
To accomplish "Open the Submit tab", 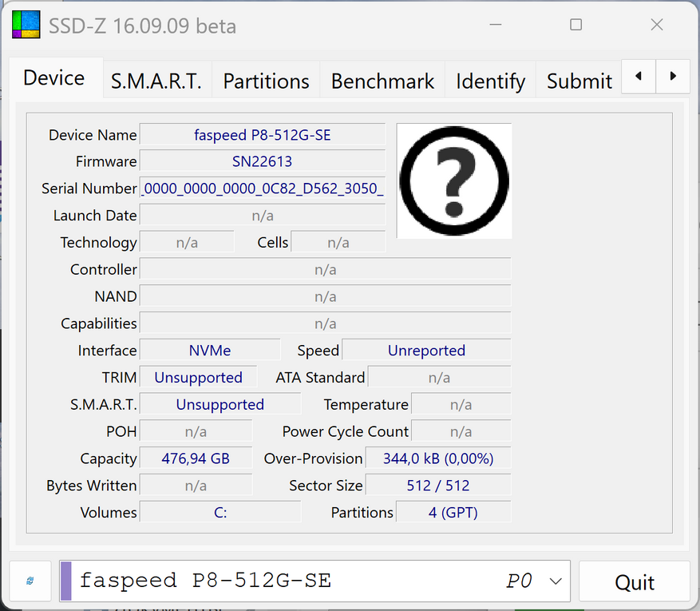I will [x=579, y=81].
